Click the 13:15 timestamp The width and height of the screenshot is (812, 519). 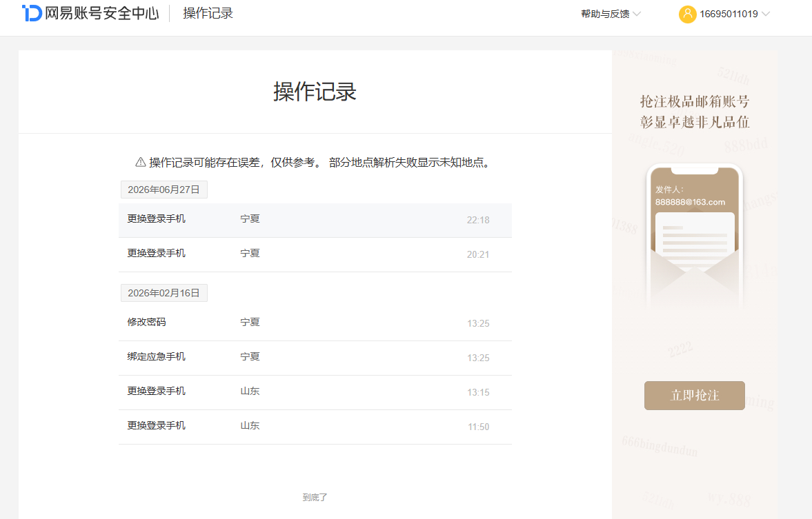(x=478, y=392)
